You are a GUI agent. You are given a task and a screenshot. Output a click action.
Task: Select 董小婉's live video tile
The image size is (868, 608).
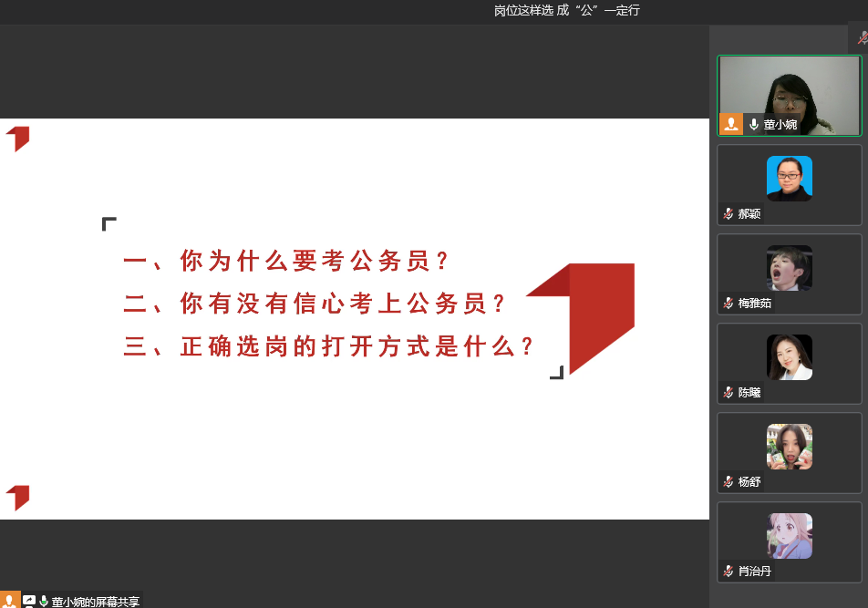tap(790, 96)
